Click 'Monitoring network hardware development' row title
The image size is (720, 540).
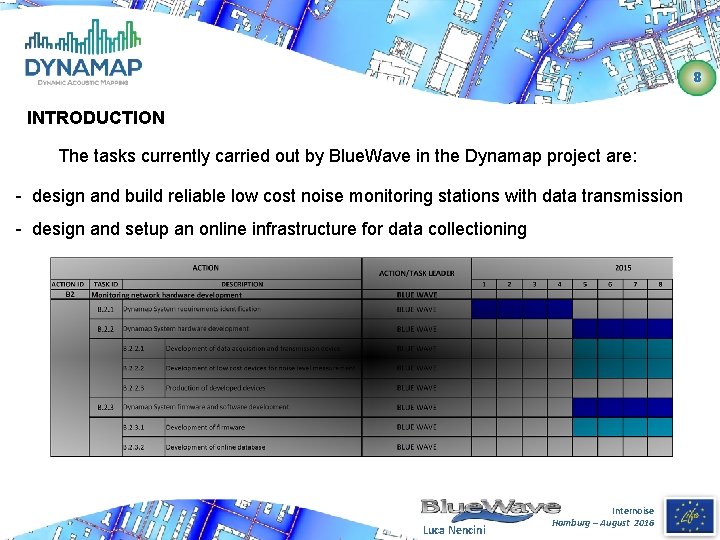(x=167, y=295)
